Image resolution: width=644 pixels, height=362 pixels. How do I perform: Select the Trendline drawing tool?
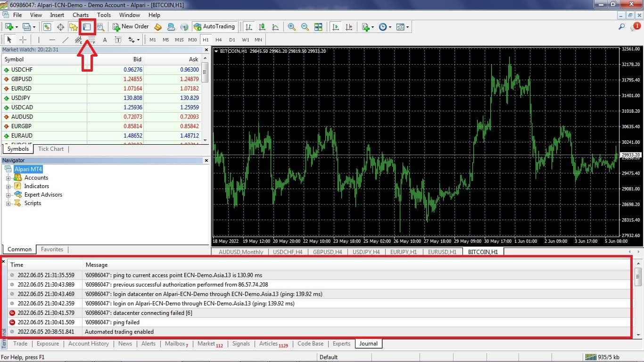point(66,40)
